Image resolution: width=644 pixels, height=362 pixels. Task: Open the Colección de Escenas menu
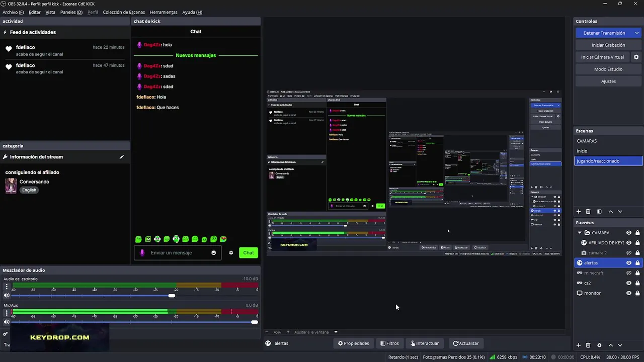124,12
